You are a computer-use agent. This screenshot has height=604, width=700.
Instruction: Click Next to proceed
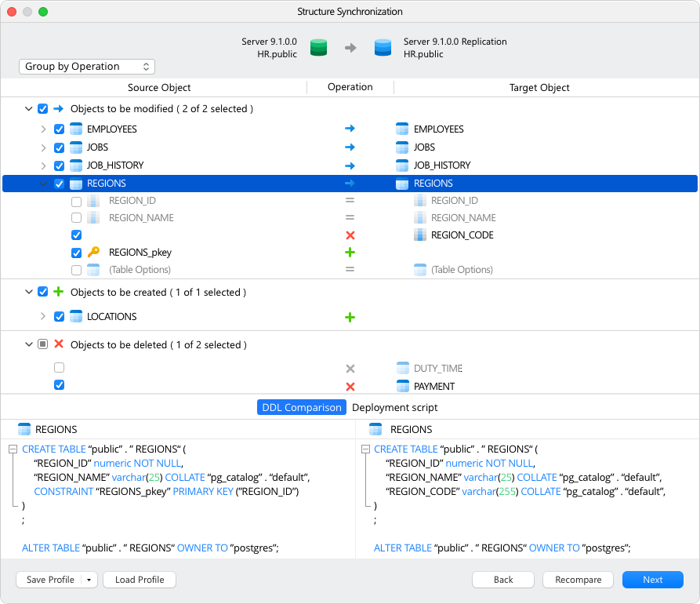(653, 580)
